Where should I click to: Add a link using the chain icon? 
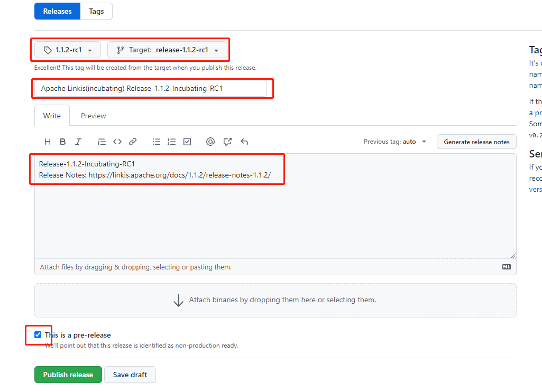133,142
